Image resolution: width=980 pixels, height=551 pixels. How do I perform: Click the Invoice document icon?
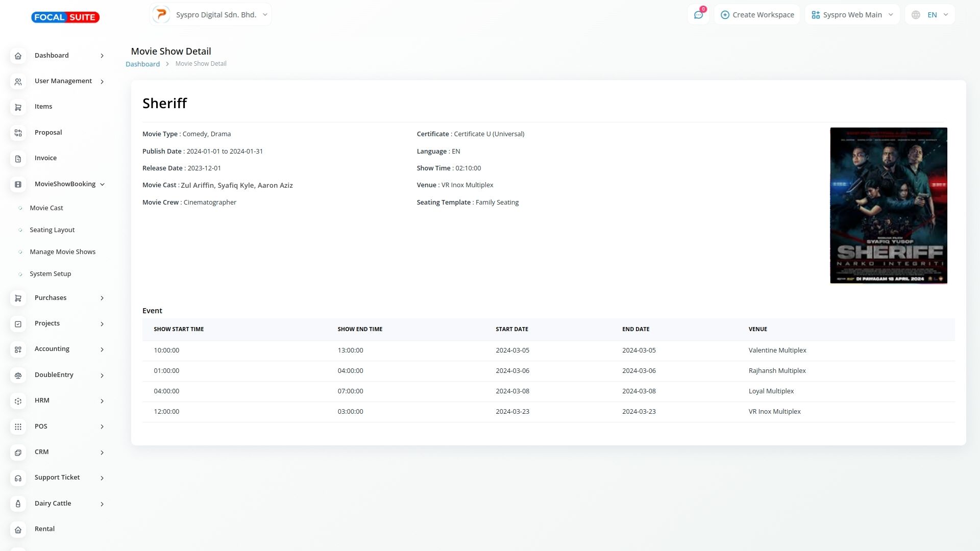[x=18, y=159]
